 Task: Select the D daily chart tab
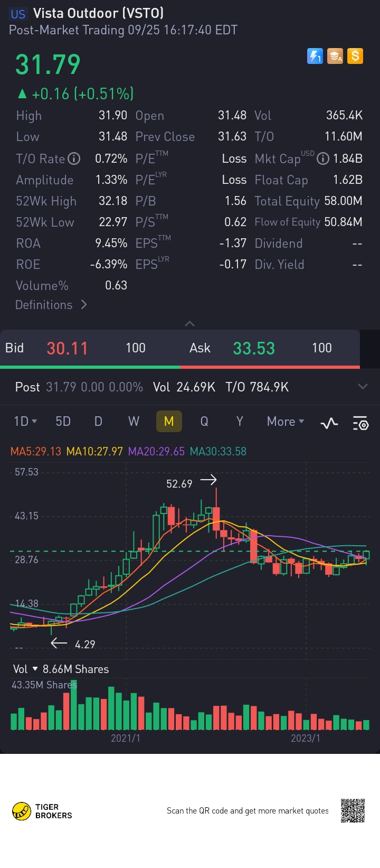click(98, 421)
